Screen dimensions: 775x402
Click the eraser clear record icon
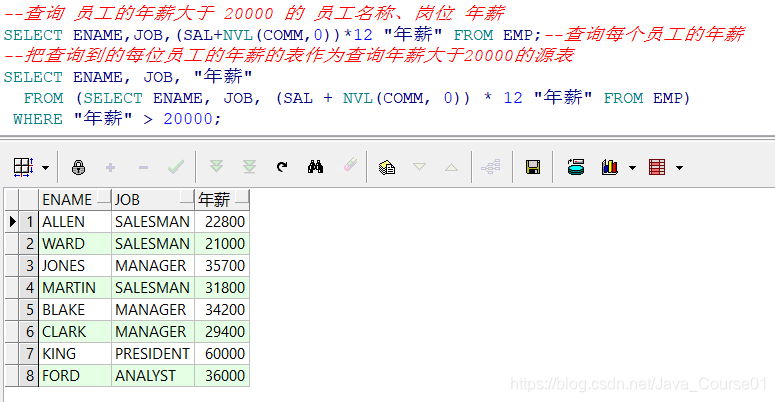tap(350, 165)
